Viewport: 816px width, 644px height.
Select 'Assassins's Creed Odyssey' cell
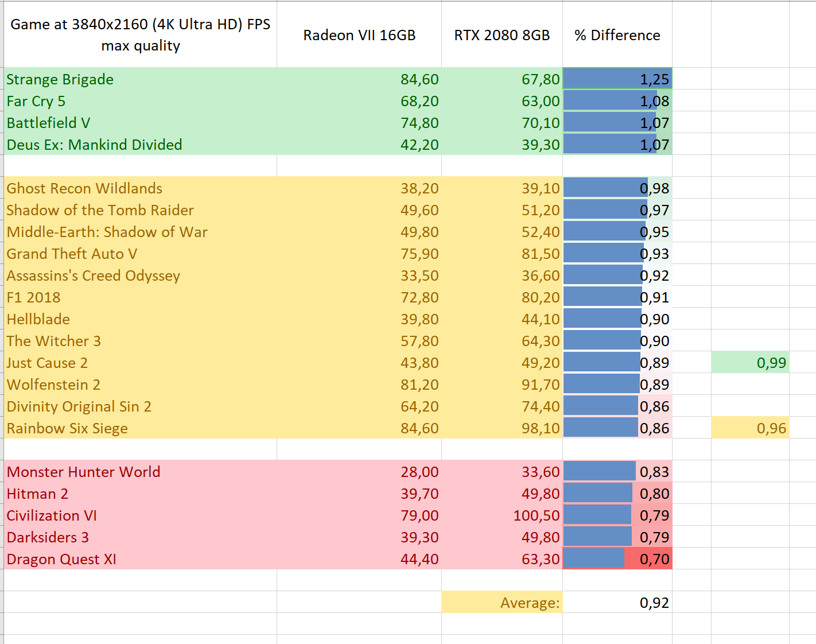pyautogui.click(x=141, y=275)
